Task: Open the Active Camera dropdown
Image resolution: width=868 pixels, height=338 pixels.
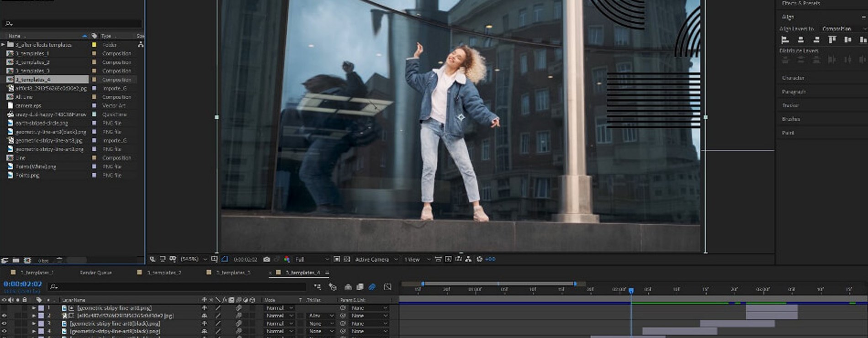Action: pyautogui.click(x=376, y=259)
